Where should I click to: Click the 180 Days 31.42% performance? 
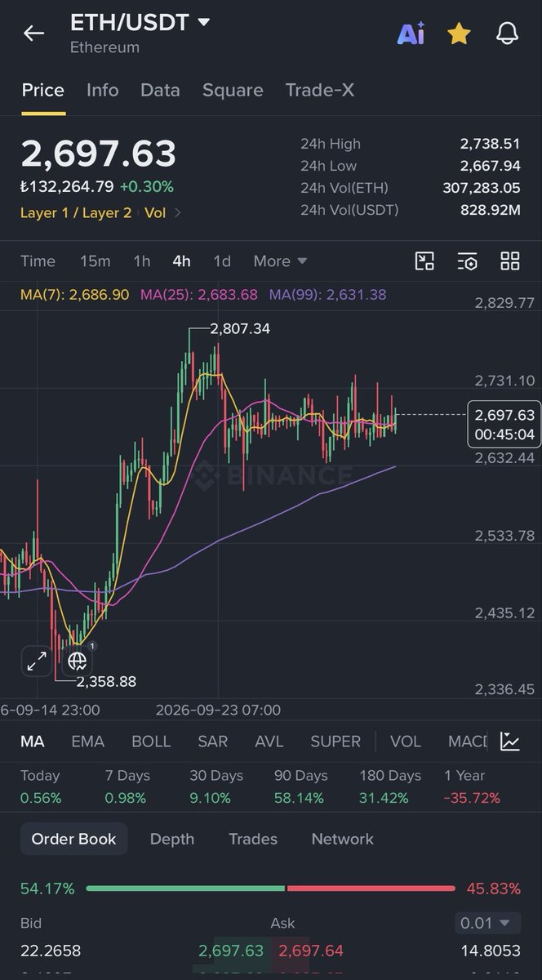point(389,787)
